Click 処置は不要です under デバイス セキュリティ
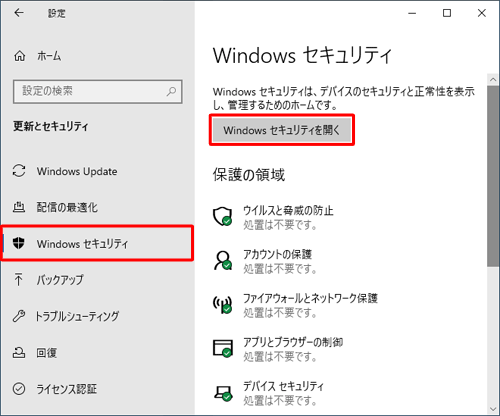500x416 pixels. (280, 400)
